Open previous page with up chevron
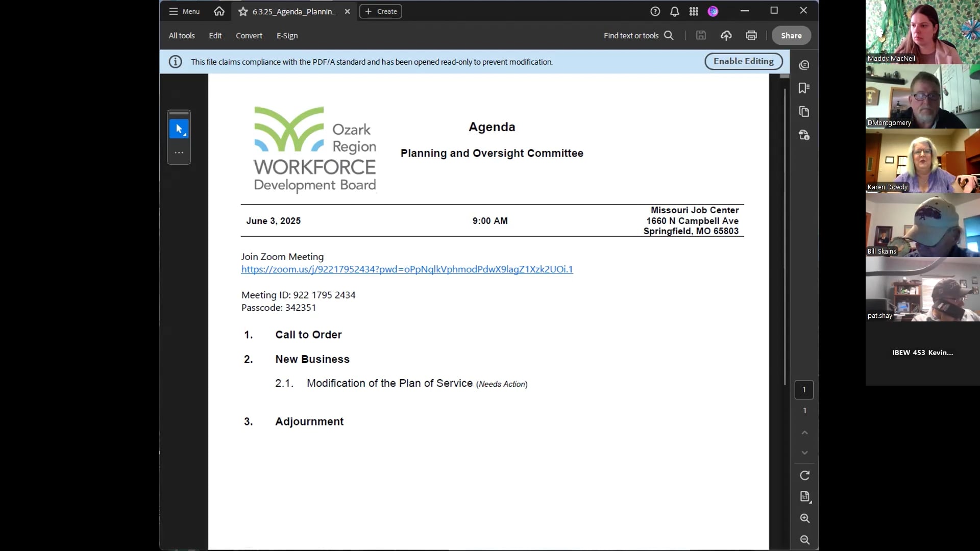The image size is (980, 551). point(804,433)
